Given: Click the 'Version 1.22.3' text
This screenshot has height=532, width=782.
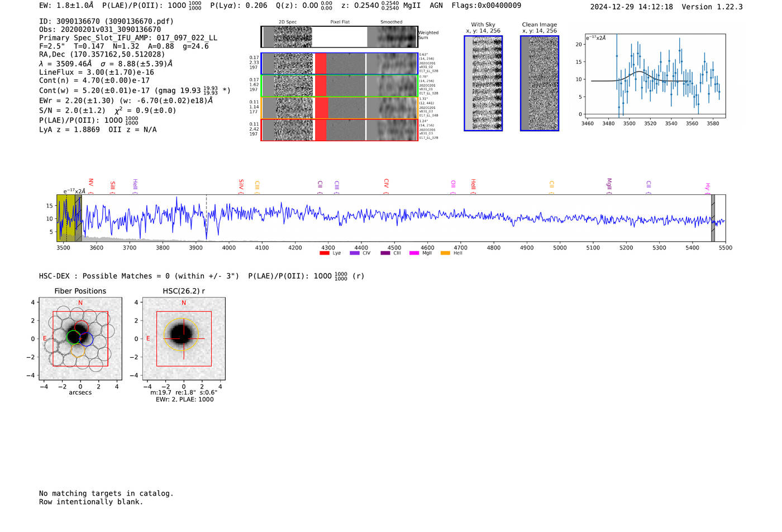Looking at the screenshot, I should (x=713, y=7).
